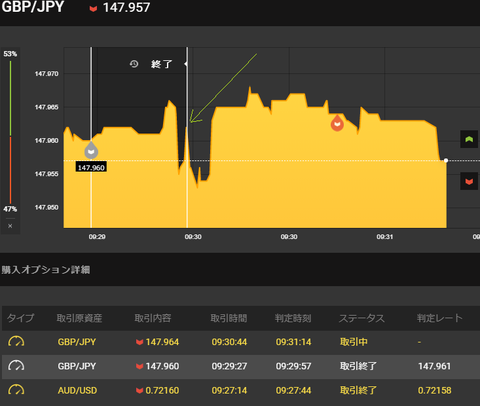Click the GBP/JPY pair title
This screenshot has width=480, height=406.
pos(33,7)
